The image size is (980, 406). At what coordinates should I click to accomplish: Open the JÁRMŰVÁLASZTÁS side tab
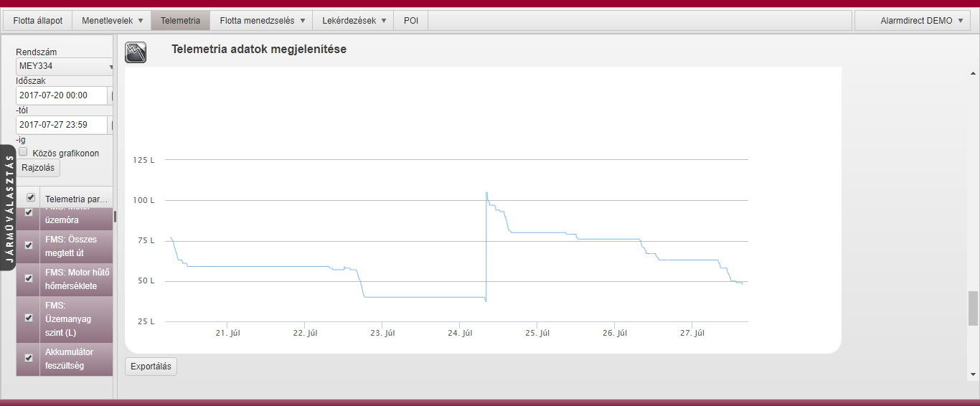(x=8, y=207)
